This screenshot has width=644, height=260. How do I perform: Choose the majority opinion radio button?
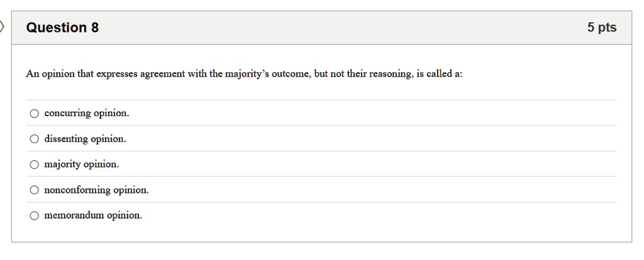coord(34,165)
